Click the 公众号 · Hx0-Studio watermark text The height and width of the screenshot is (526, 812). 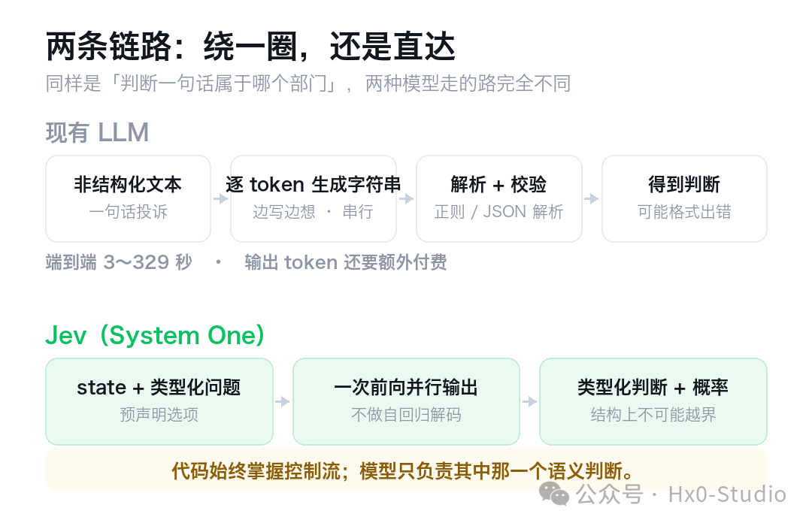681,494
